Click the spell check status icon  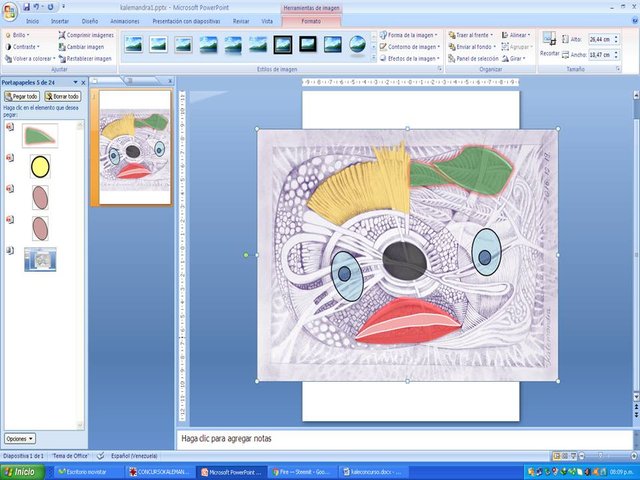[100, 456]
